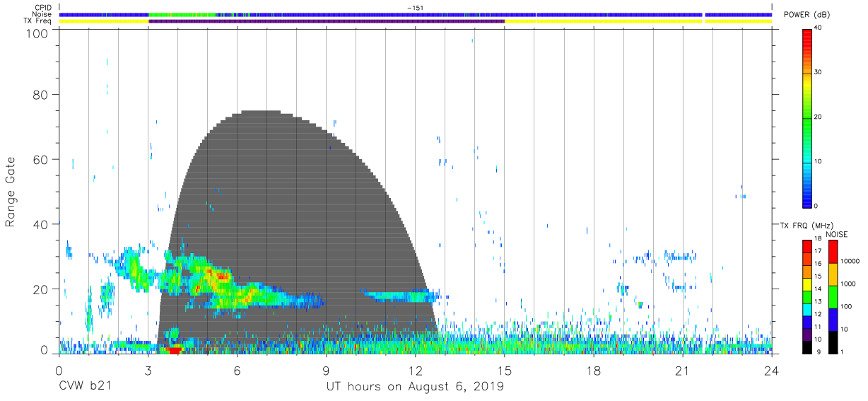Click the 21 hour tick on the UT axis
This screenshot has height=401, width=868.
682,370
